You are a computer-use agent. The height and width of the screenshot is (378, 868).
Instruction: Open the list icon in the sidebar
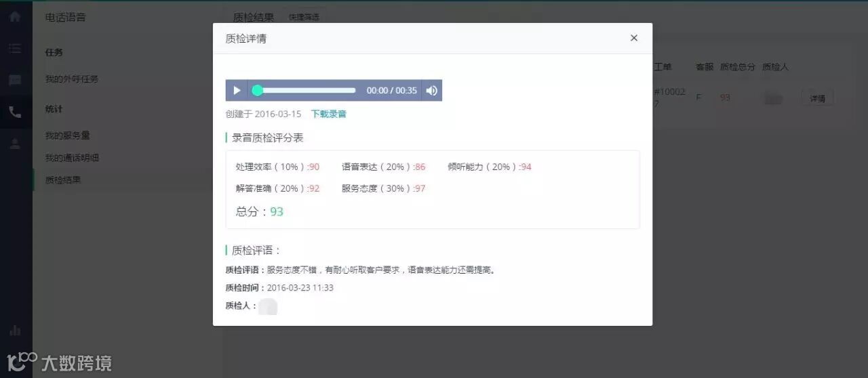click(x=15, y=49)
